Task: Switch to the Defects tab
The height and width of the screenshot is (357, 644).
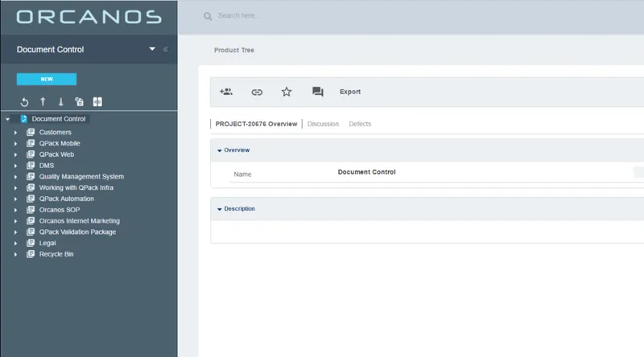Action: tap(360, 124)
